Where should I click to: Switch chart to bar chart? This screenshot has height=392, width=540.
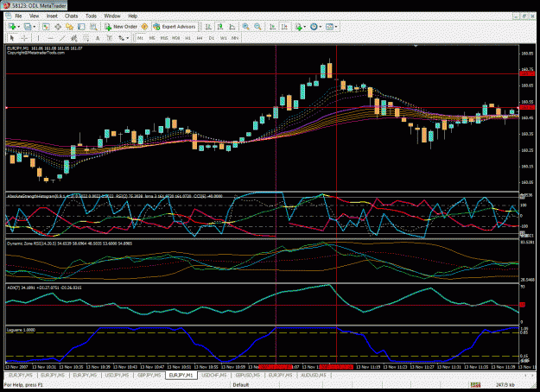click(x=208, y=27)
